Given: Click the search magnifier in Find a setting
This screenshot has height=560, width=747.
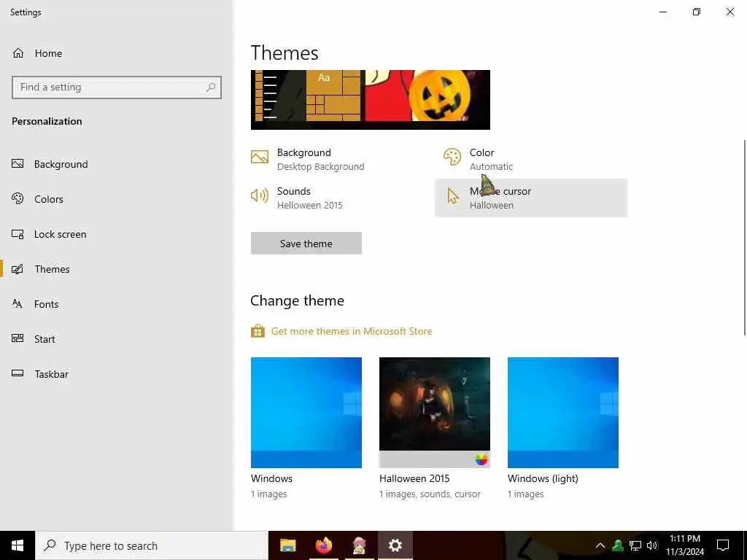Looking at the screenshot, I should point(211,87).
